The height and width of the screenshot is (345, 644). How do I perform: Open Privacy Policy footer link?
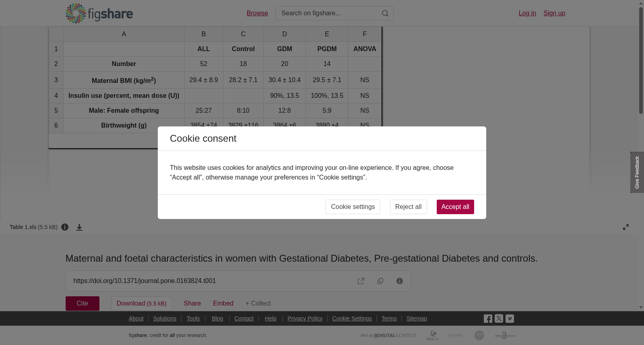click(x=305, y=318)
